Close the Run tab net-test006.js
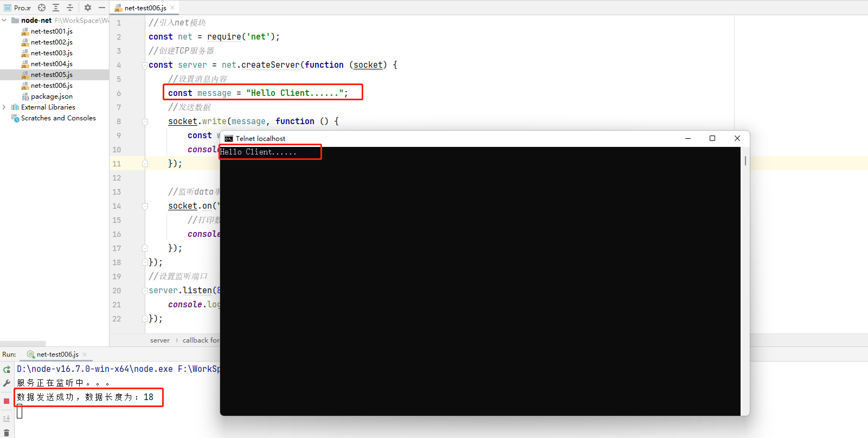The width and height of the screenshot is (868, 438). pyautogui.click(x=85, y=355)
